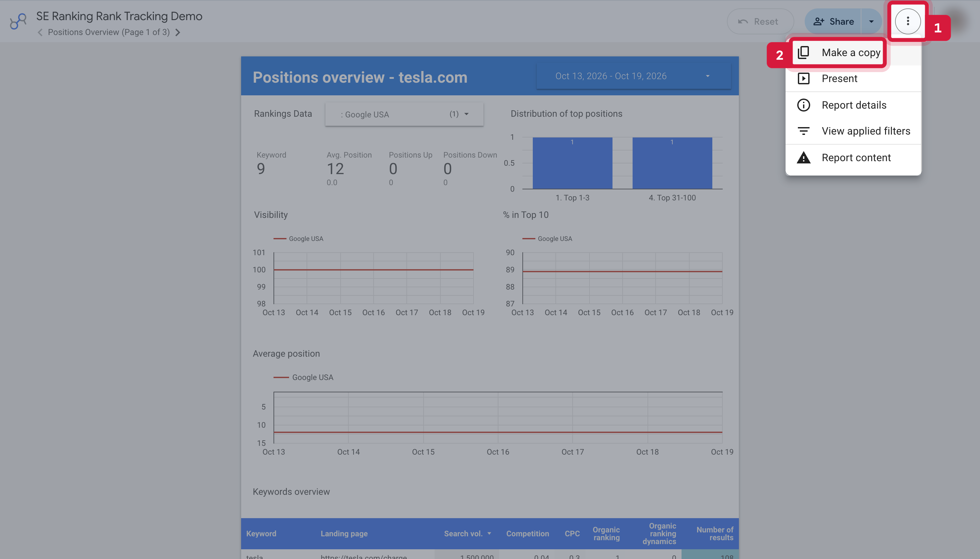Click Google USA legend in Visibility chart
Image resolution: width=980 pixels, height=559 pixels.
298,238
